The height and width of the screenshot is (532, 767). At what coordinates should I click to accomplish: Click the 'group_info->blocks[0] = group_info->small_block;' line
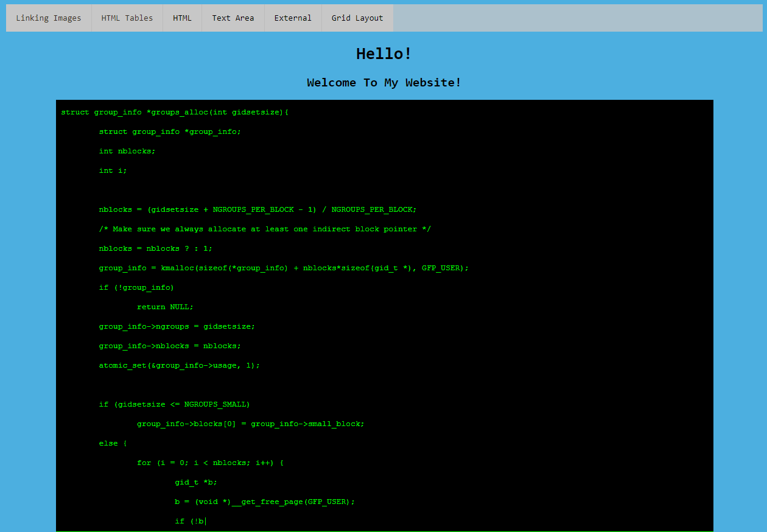pyautogui.click(x=250, y=424)
